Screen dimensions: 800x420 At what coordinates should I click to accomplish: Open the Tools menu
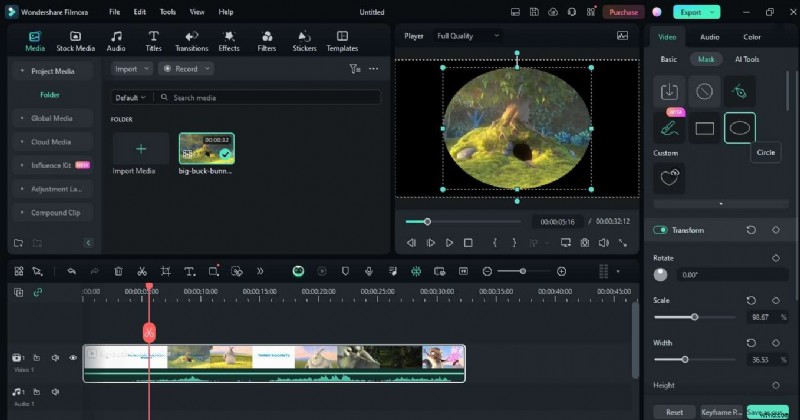click(x=167, y=12)
